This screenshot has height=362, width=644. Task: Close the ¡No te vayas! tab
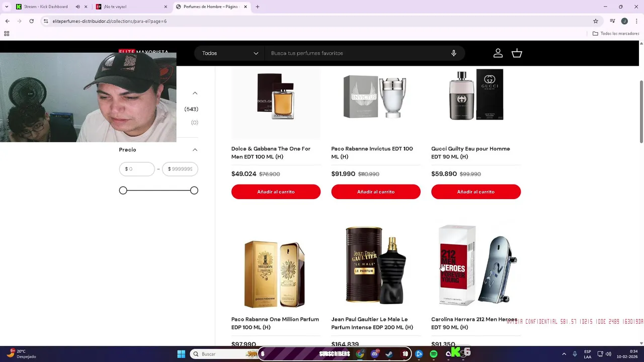point(166,7)
